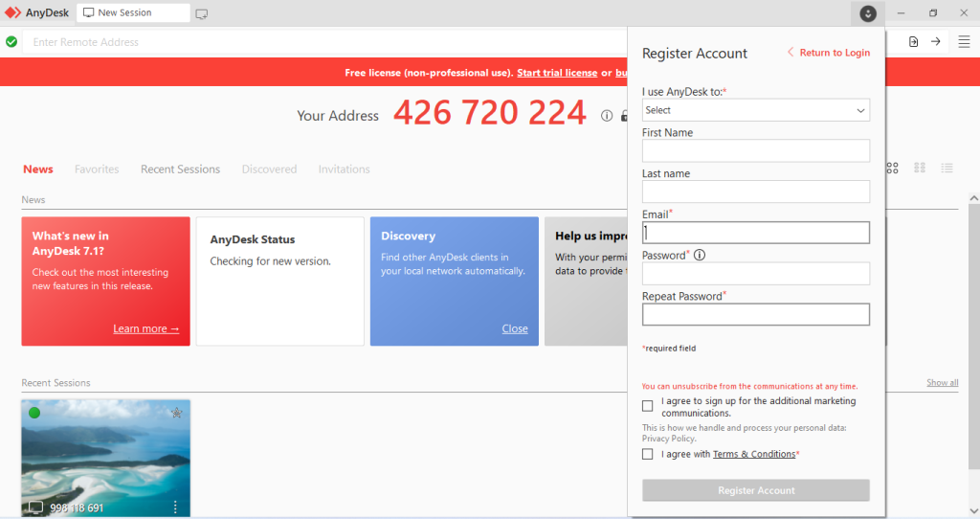
Task: Open the 'I use AnyDesk to' dropdown
Action: click(756, 110)
